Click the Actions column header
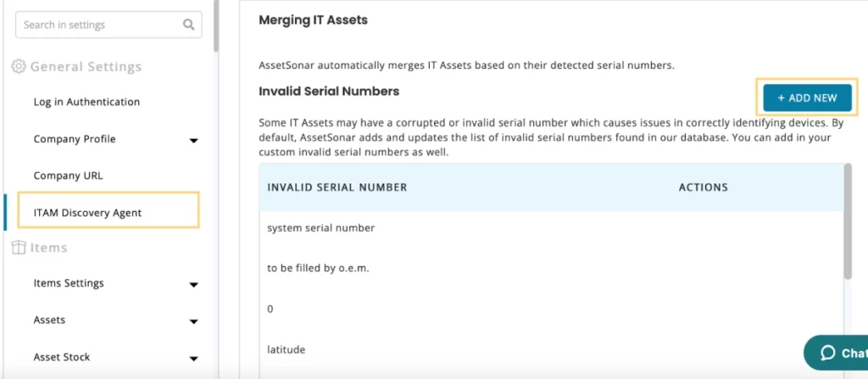868x379 pixels. [703, 187]
